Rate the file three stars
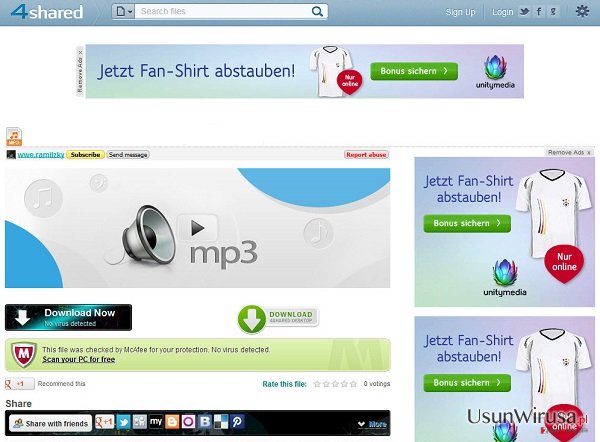This screenshot has height=442, width=600. pos(335,384)
